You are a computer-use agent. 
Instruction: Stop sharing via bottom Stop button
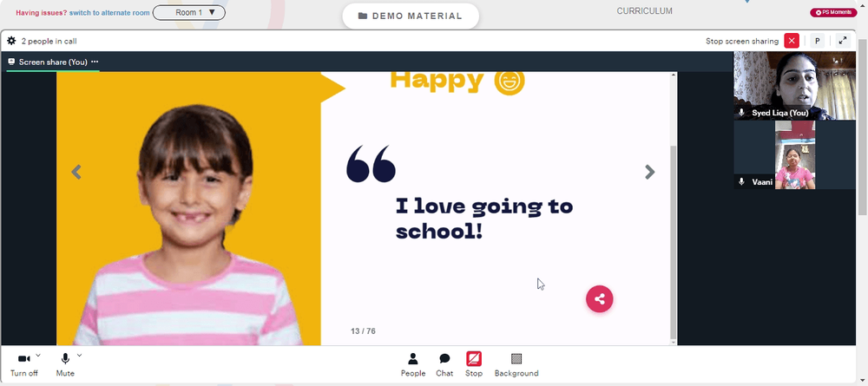[x=474, y=365]
